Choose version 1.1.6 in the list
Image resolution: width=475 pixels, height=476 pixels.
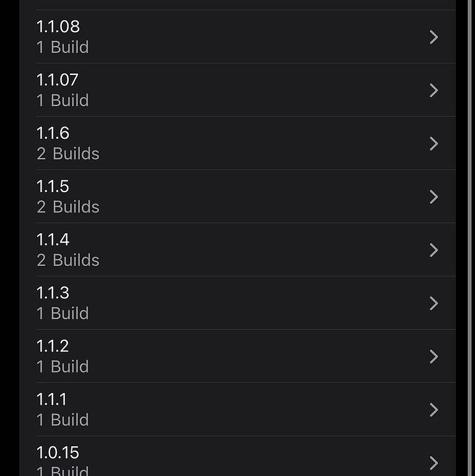click(x=53, y=133)
